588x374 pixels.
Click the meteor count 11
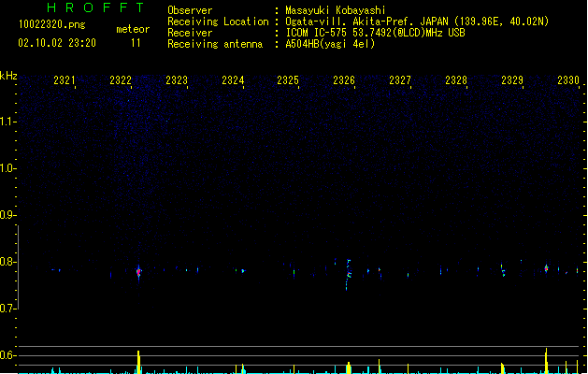click(136, 43)
